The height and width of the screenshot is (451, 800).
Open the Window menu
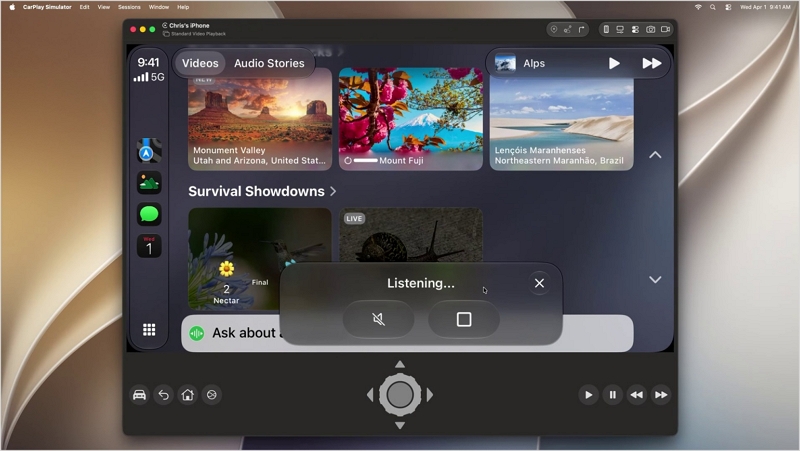159,7
